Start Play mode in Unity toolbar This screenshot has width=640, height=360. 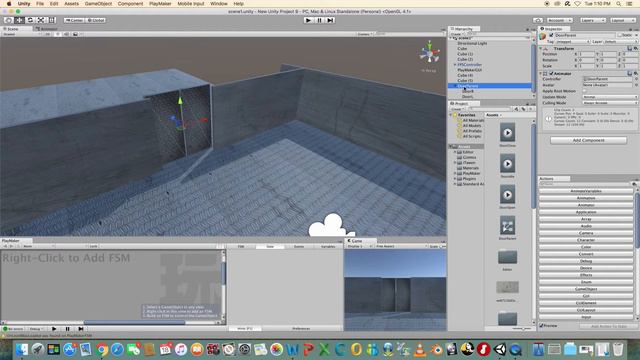pos(308,20)
